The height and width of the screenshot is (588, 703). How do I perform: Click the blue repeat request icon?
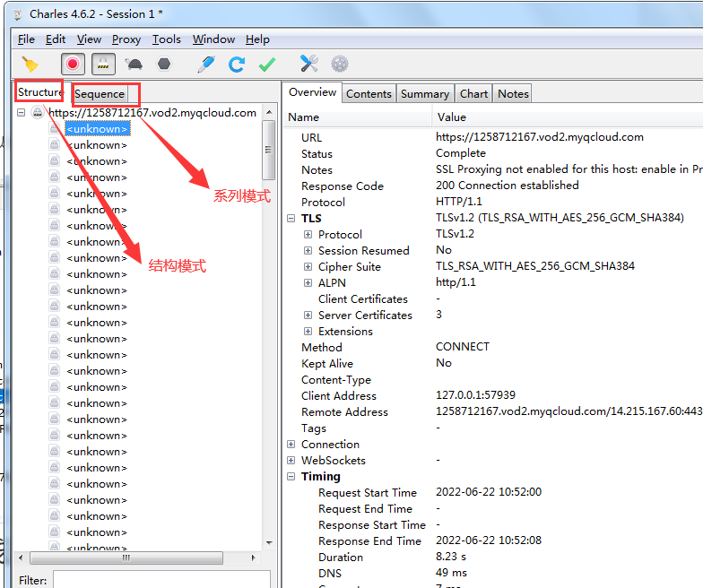click(x=237, y=65)
